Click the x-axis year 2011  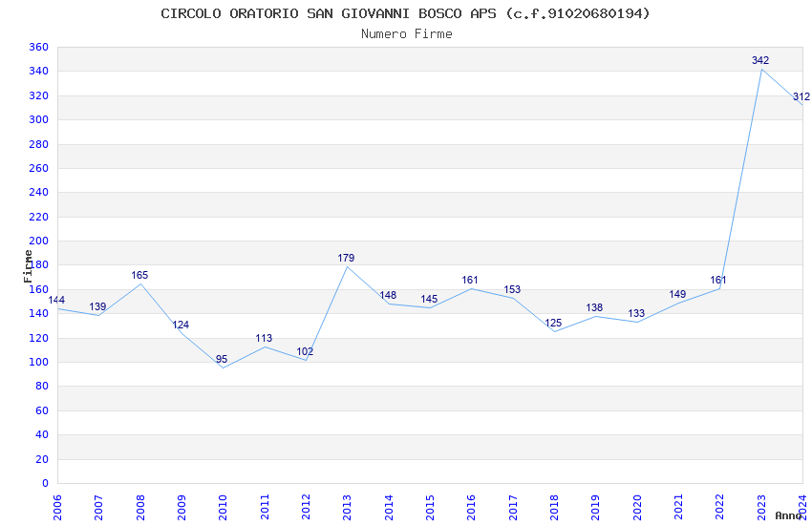tap(265, 508)
